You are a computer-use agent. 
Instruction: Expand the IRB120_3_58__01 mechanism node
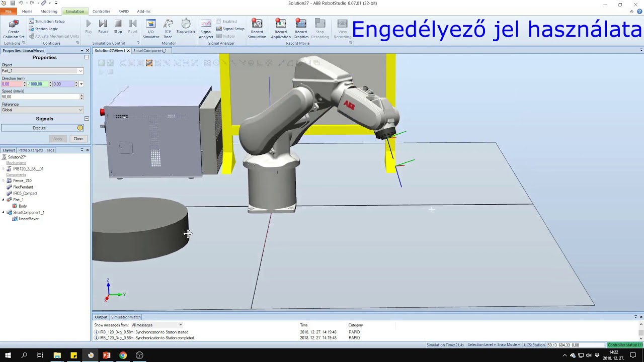4,169
